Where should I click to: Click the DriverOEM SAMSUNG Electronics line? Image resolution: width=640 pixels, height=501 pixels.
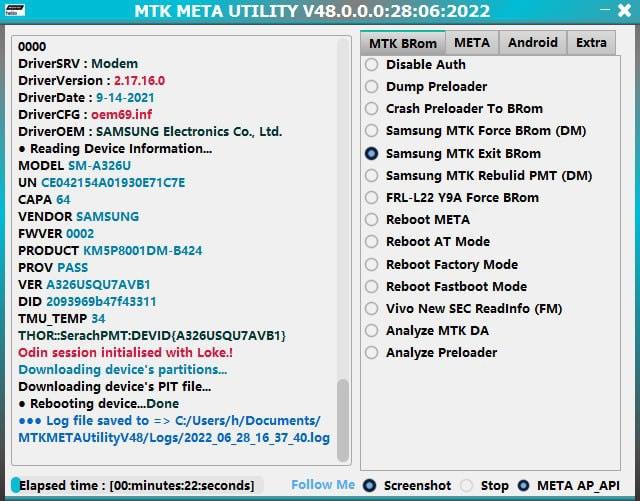pos(150,132)
